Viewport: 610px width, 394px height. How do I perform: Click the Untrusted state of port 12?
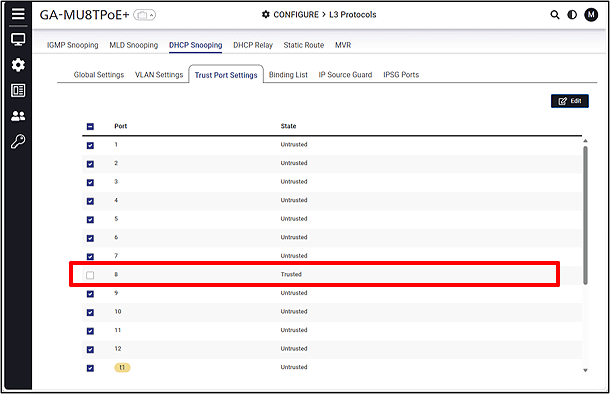click(x=294, y=348)
